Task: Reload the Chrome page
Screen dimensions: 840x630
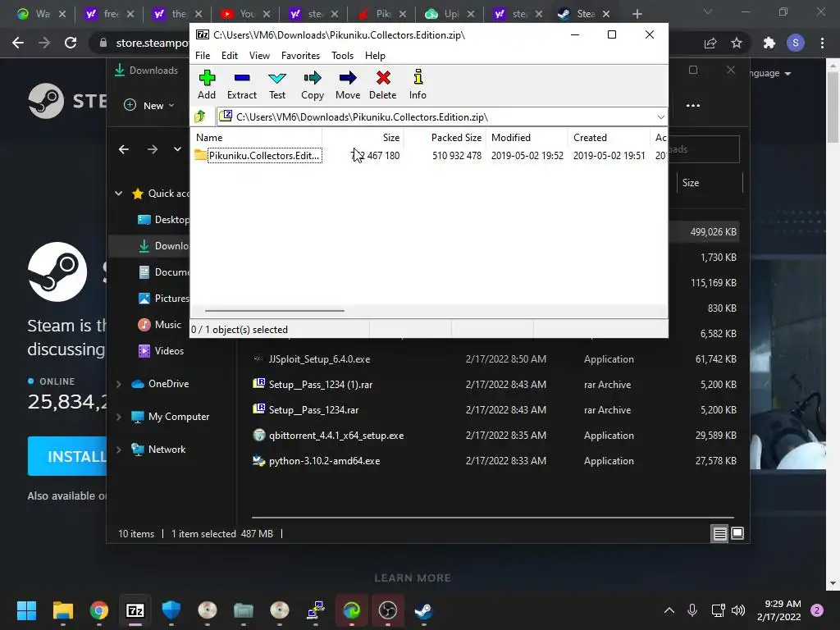Action: (x=71, y=43)
